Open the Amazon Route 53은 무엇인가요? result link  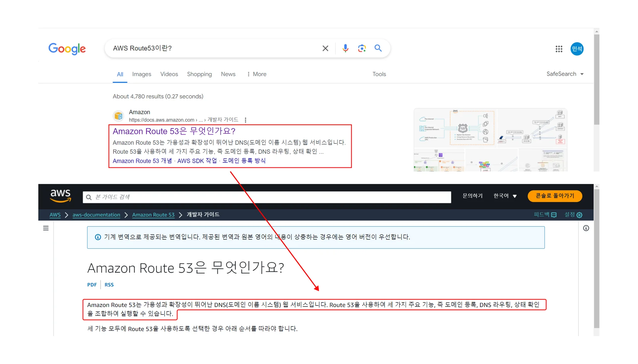174,131
